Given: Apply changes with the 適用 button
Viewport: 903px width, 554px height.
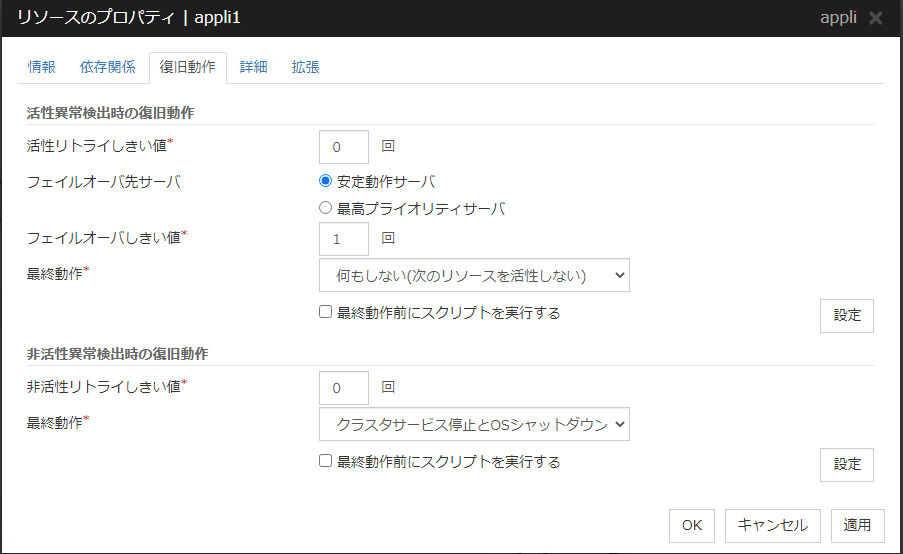Looking at the screenshot, I should tap(857, 525).
